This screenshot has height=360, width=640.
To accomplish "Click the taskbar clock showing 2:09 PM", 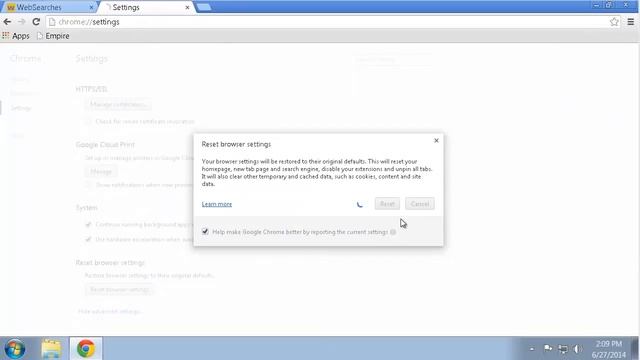I will 609,349.
